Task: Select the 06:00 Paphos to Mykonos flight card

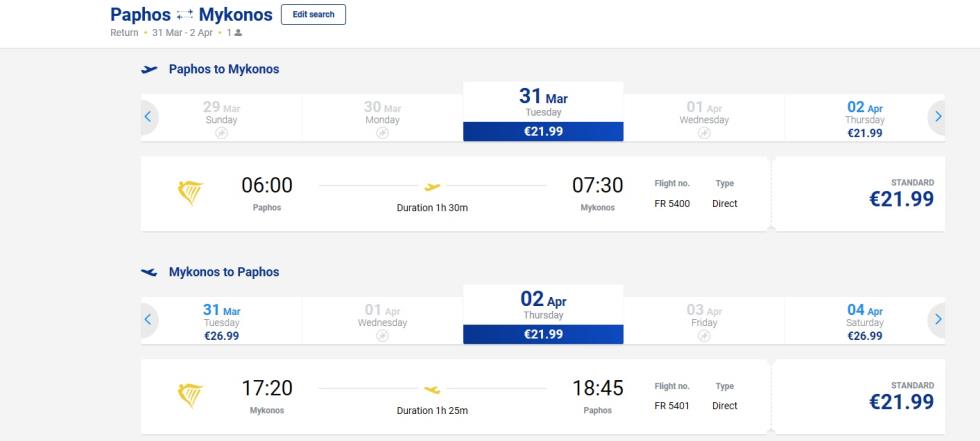Action: [x=455, y=194]
